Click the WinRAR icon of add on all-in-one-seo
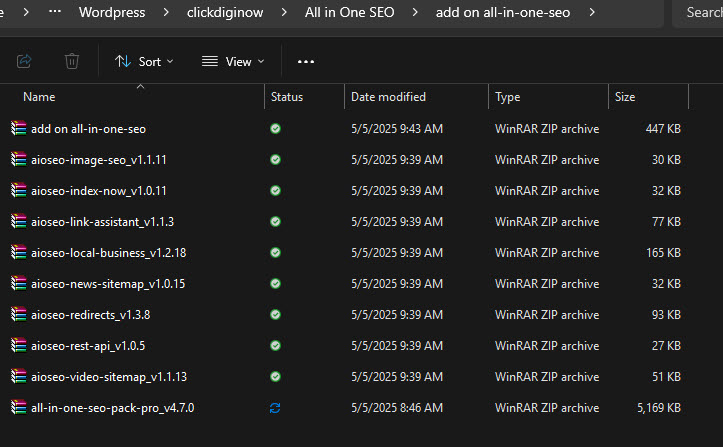 click(19, 128)
